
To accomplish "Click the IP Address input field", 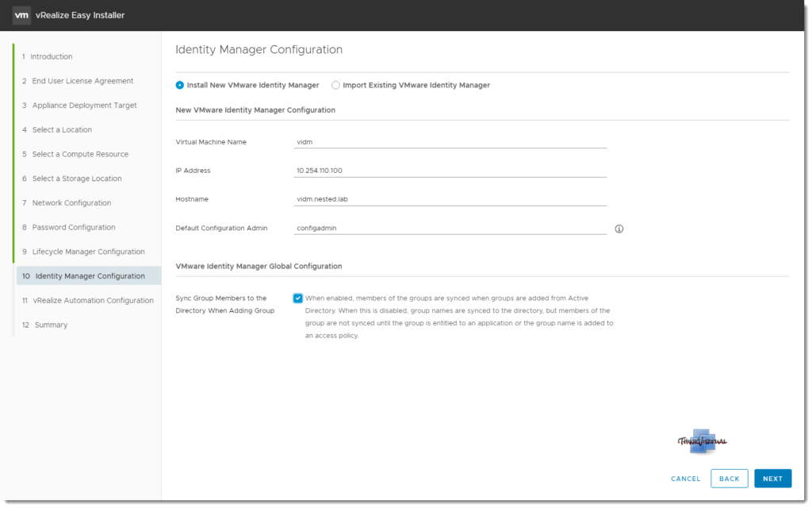I will (x=450, y=171).
